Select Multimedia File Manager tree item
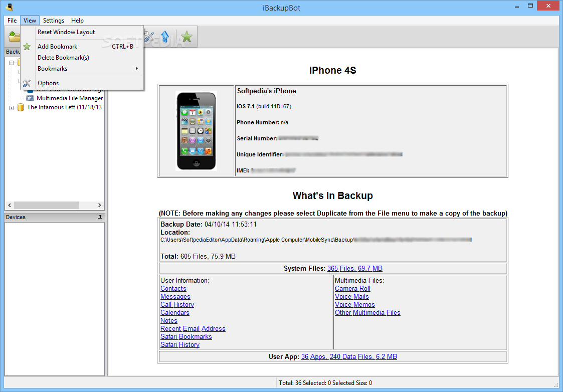The width and height of the screenshot is (563, 392). point(70,98)
